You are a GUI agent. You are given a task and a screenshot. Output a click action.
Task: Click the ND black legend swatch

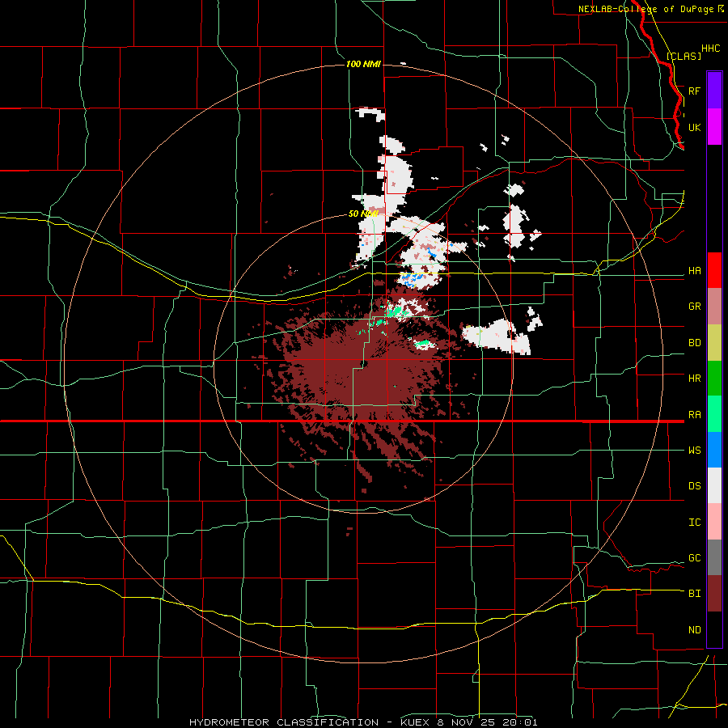(x=714, y=629)
